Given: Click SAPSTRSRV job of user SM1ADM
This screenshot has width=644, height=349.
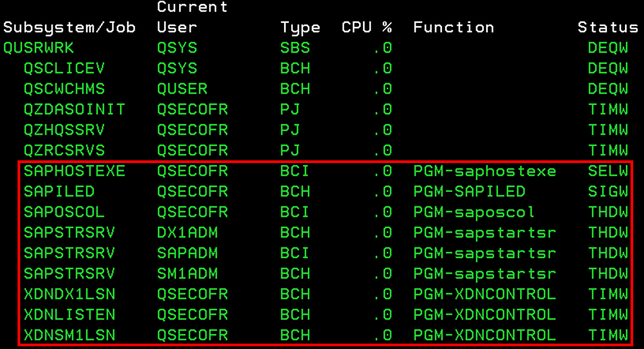Looking at the screenshot, I should pos(69,274).
